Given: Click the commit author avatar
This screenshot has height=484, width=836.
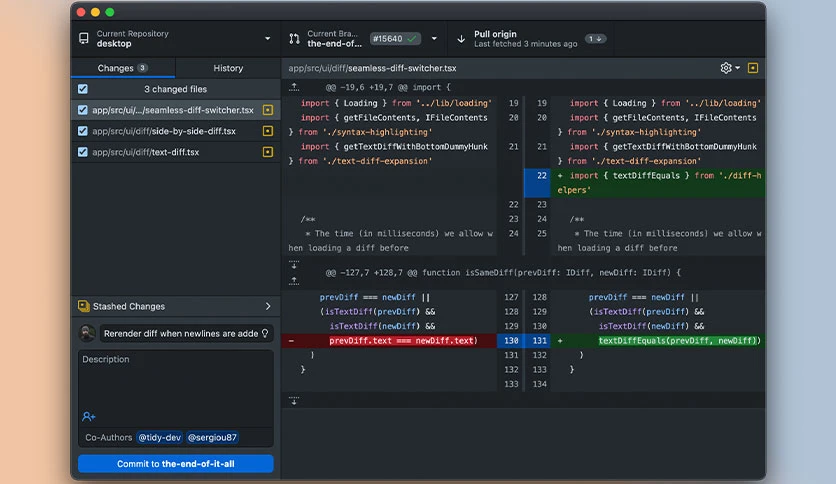Looking at the screenshot, I should pos(87,333).
